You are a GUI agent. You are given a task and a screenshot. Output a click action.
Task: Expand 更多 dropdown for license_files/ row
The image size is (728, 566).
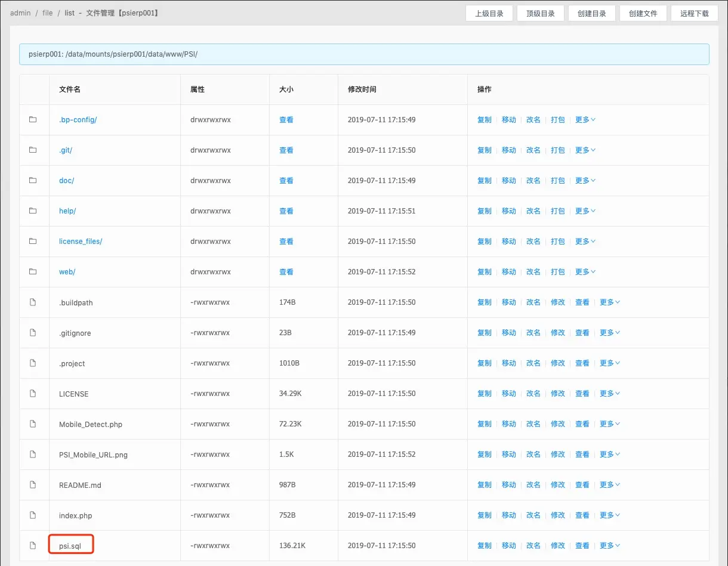pyautogui.click(x=585, y=241)
